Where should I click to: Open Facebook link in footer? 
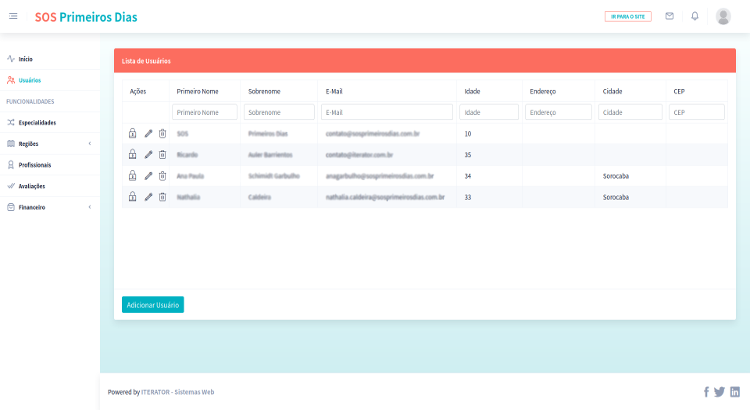(706, 392)
